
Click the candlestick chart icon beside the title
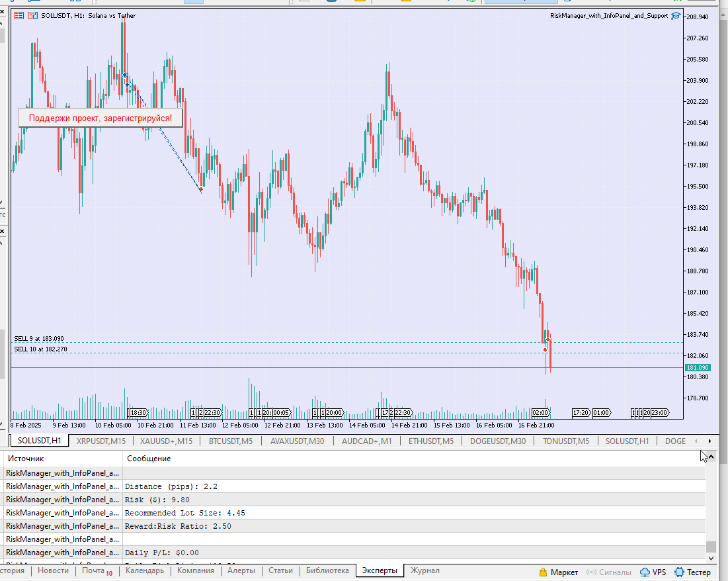pos(31,15)
